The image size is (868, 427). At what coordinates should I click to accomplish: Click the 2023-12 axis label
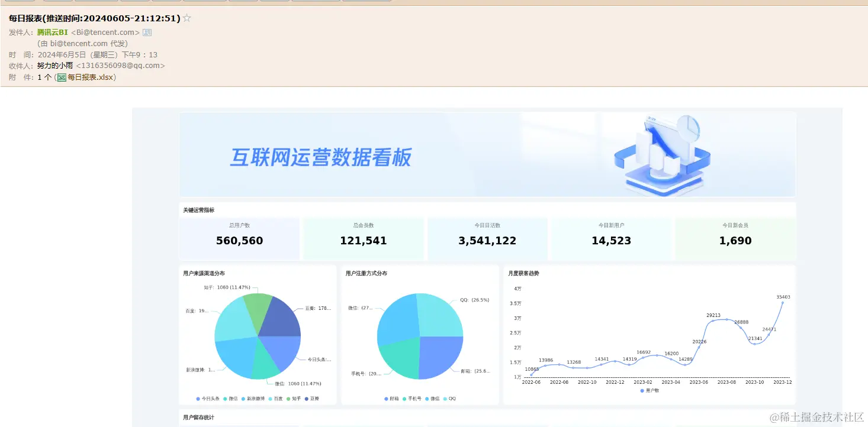pyautogui.click(x=783, y=382)
